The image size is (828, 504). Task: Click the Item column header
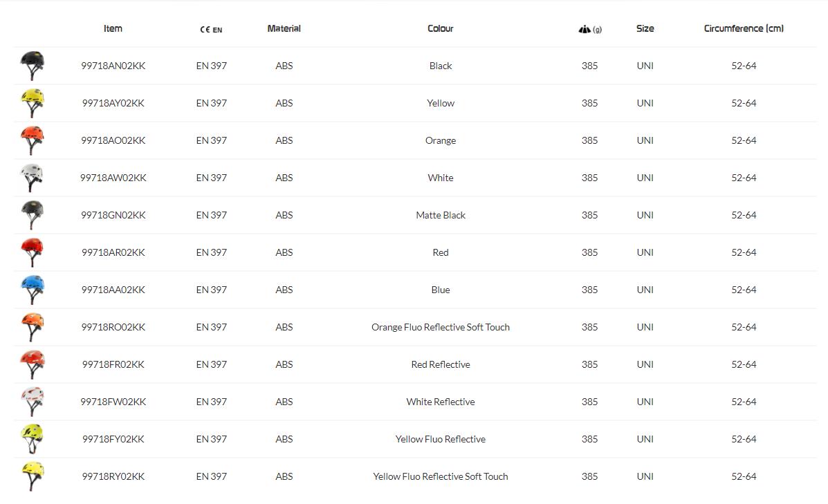pyautogui.click(x=113, y=28)
